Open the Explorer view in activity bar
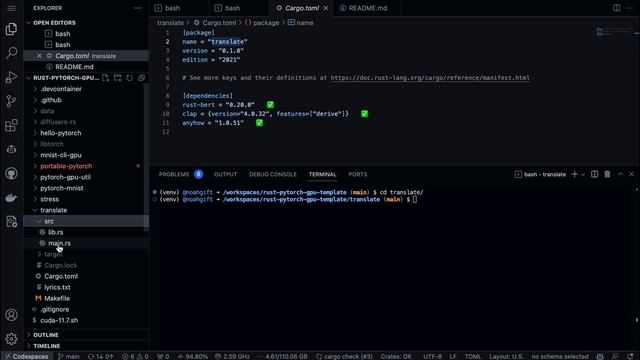Image resolution: width=640 pixels, height=360 pixels. tap(11, 29)
